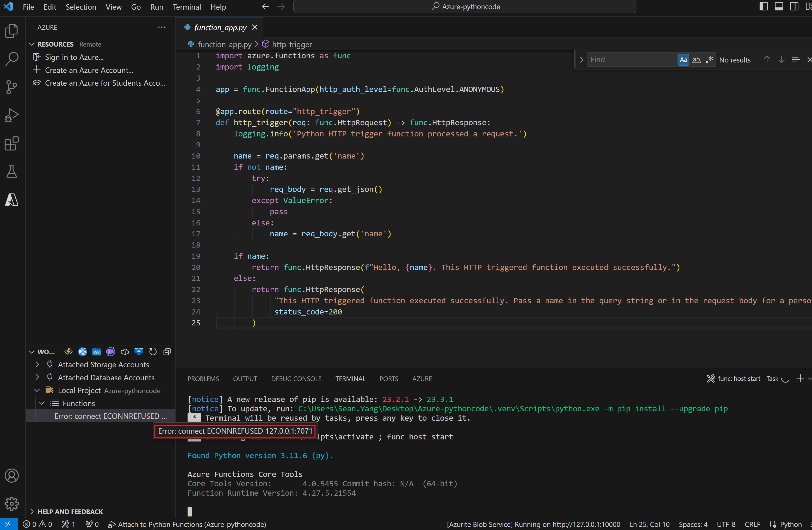Toggle the bottom panel layout button
812x530 pixels.
(779, 7)
